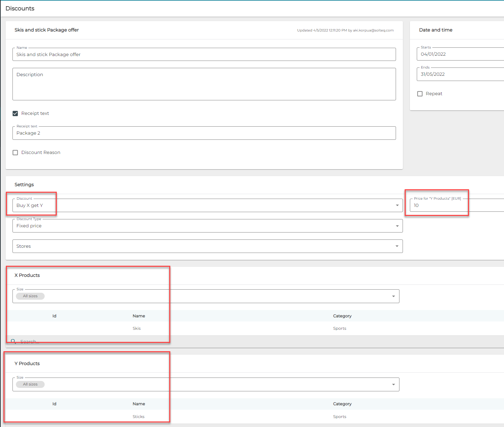Enable the Discount Reason checkbox
The width and height of the screenshot is (504, 427).
(15, 153)
